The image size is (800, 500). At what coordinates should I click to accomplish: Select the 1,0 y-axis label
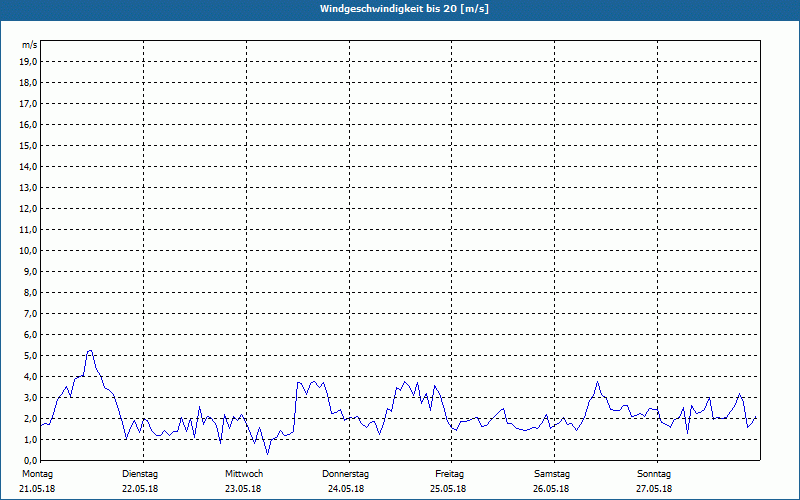coord(30,439)
